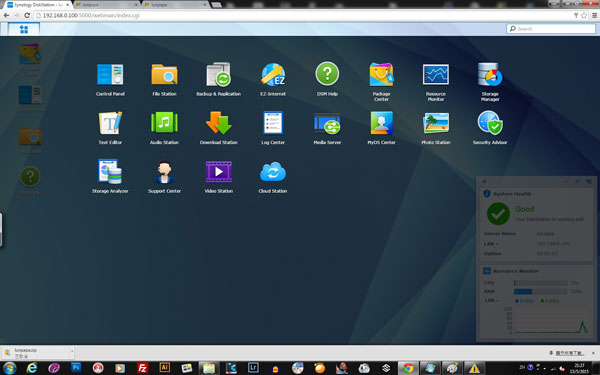Click the System Health widget header
Viewport: 600px width, 375px height.
click(536, 194)
